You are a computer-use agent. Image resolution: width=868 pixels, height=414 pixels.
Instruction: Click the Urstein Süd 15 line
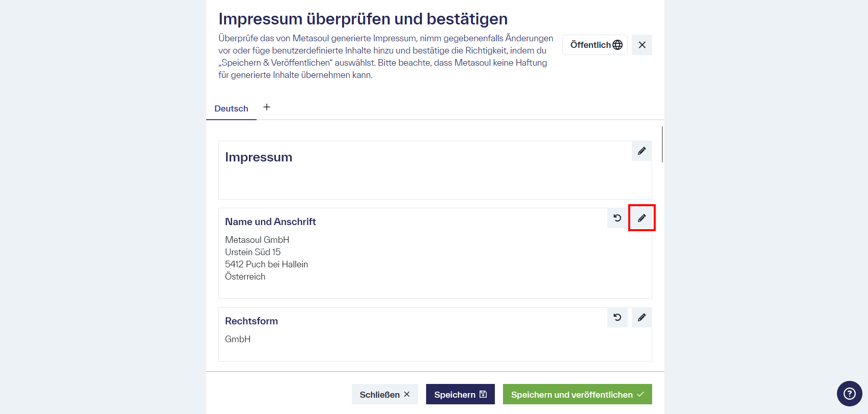[253, 252]
